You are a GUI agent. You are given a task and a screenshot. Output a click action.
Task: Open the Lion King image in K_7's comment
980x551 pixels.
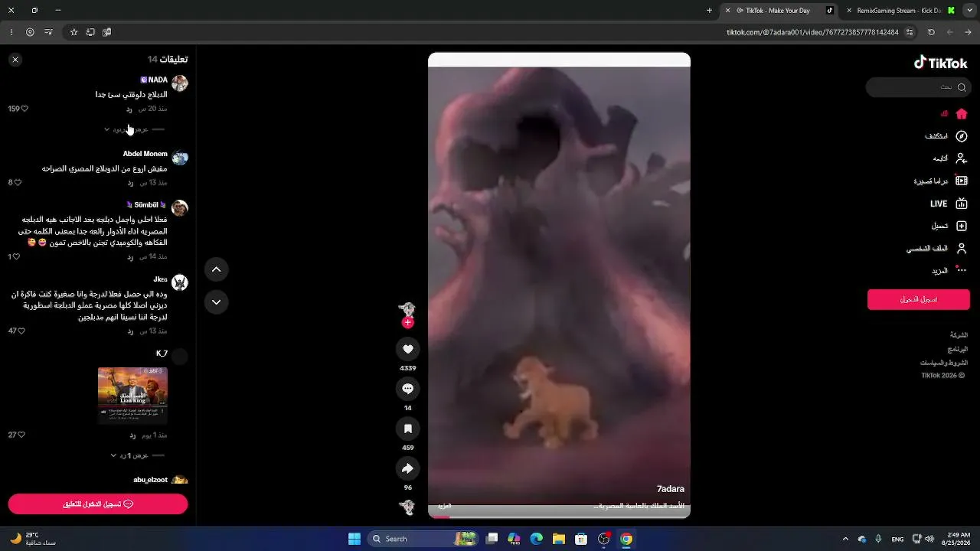click(132, 395)
